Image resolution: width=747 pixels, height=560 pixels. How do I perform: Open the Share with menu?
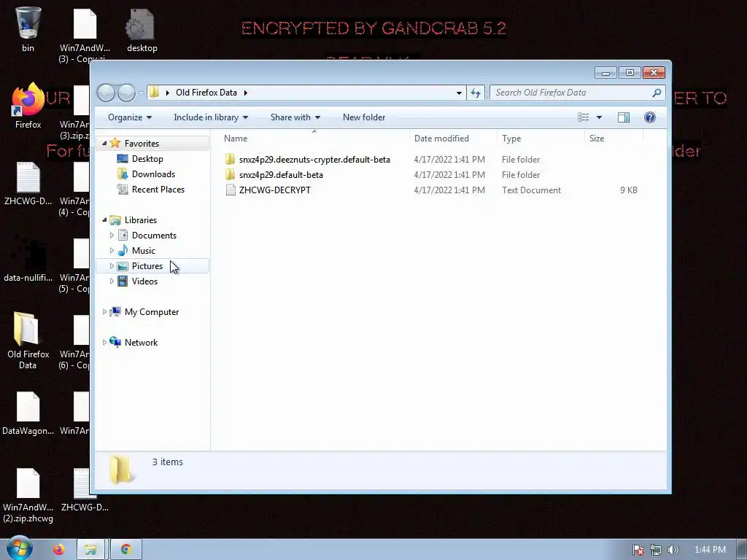295,117
